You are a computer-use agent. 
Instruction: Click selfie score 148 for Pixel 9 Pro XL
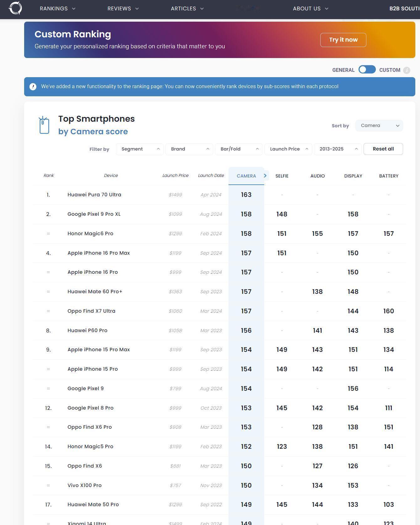point(282,214)
